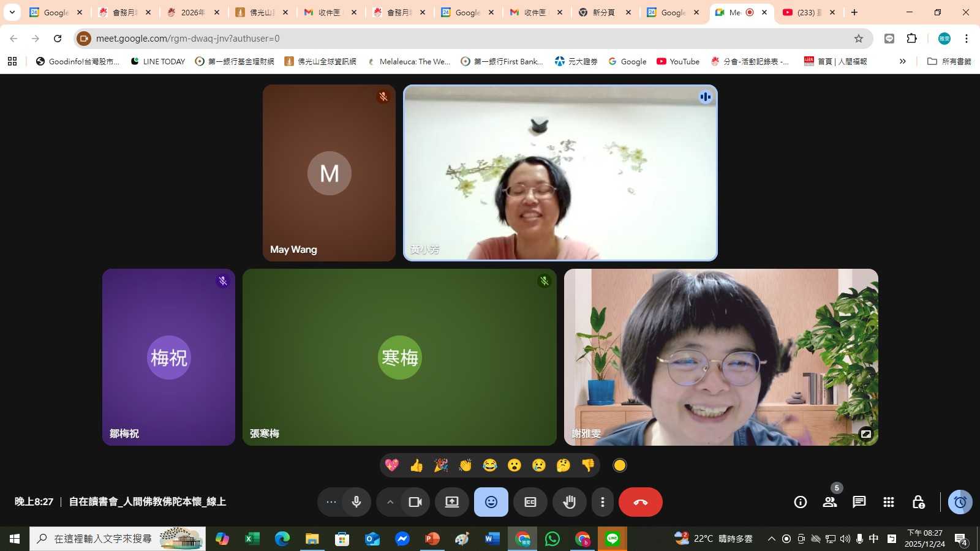Expand video settings arrow beside camera
The width and height of the screenshot is (980, 551).
coord(390,502)
